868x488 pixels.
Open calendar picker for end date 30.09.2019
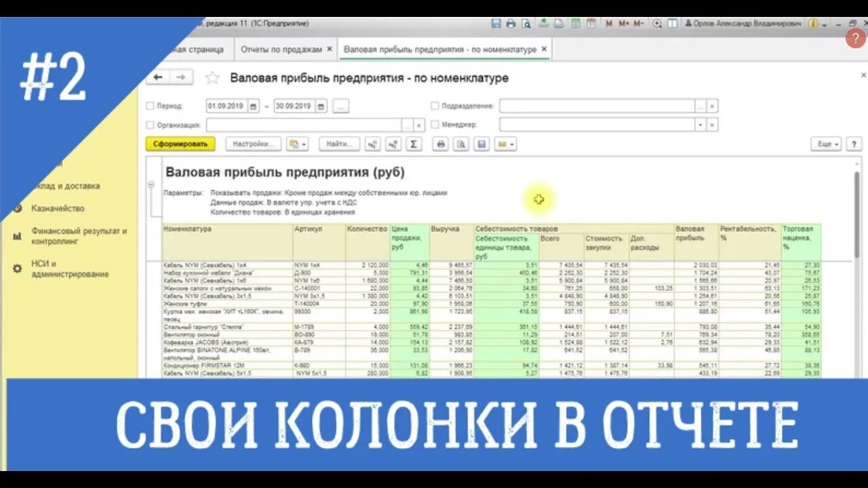click(321, 106)
